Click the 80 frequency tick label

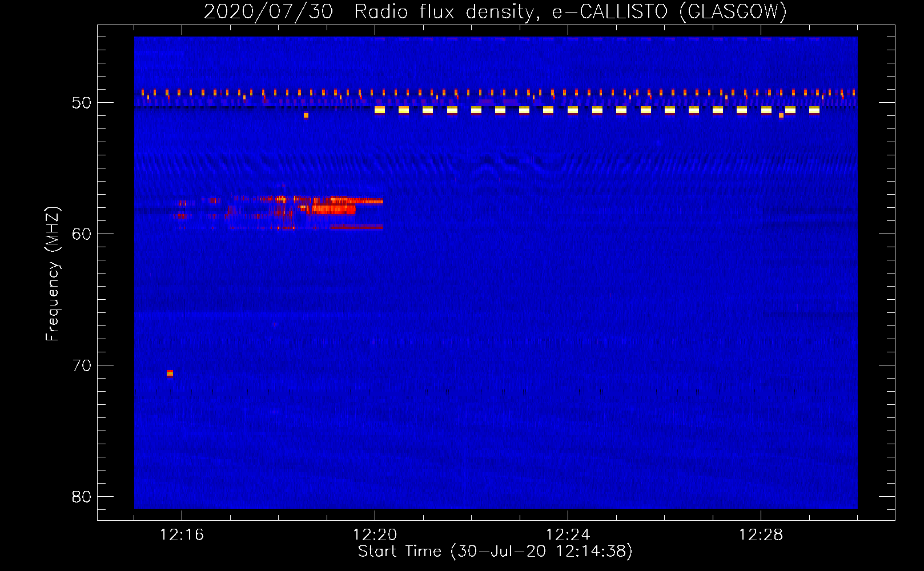(x=82, y=497)
